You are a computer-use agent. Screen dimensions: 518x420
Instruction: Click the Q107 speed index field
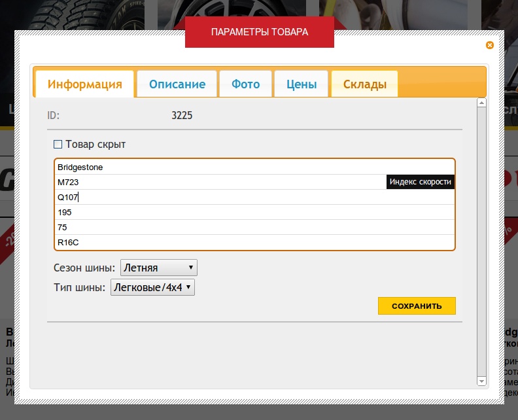[x=254, y=198]
